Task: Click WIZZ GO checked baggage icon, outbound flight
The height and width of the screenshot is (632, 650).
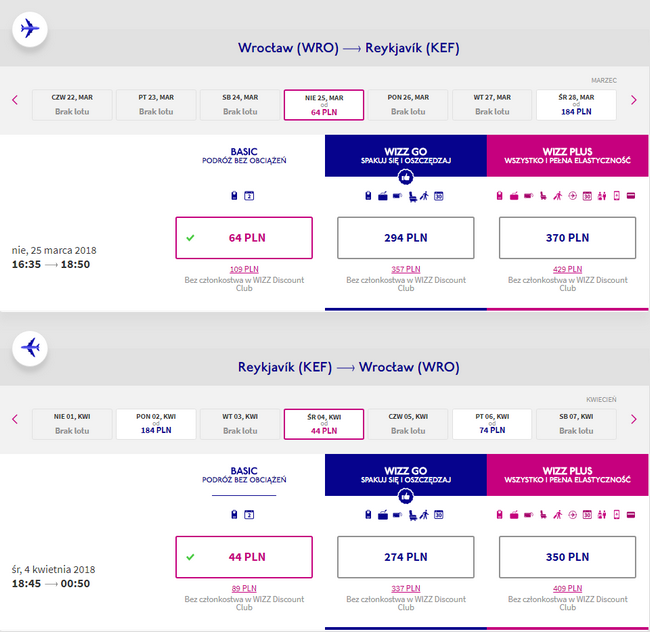Action: (x=397, y=196)
